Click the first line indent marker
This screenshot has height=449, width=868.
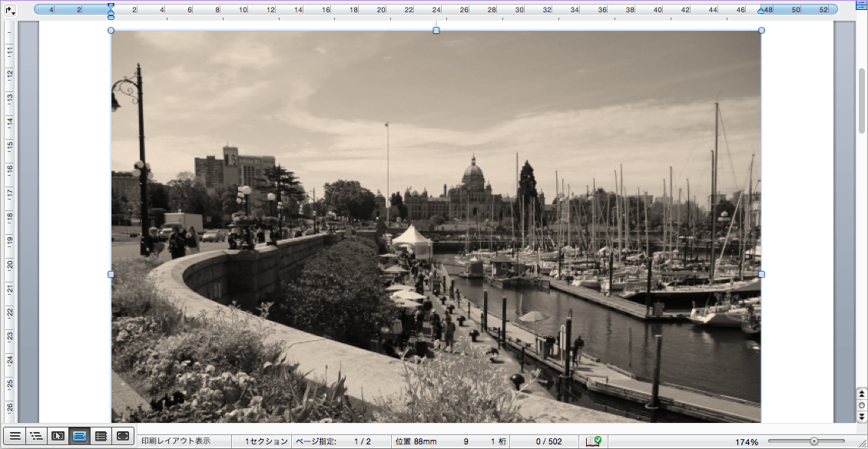click(x=111, y=5)
